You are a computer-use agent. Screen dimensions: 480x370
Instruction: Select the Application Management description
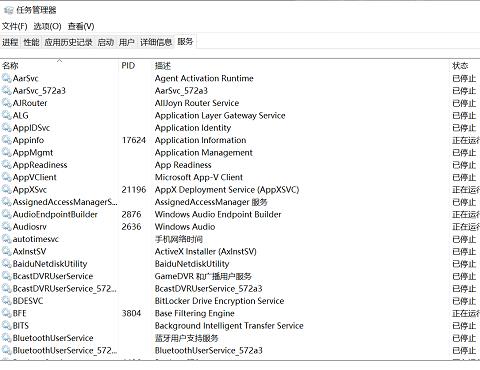(x=204, y=152)
